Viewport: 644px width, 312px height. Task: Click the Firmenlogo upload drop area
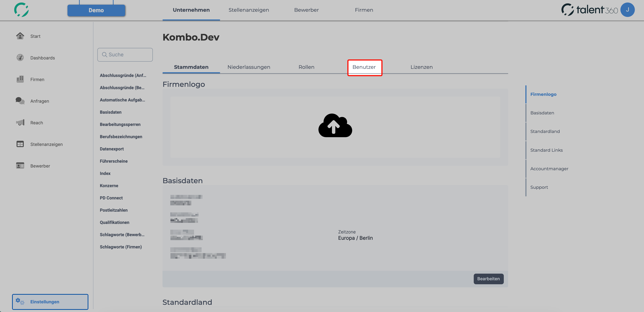point(335,127)
